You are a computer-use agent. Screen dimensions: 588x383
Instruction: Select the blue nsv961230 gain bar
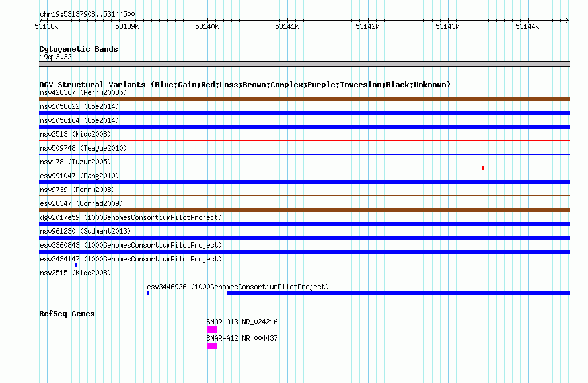304,238
